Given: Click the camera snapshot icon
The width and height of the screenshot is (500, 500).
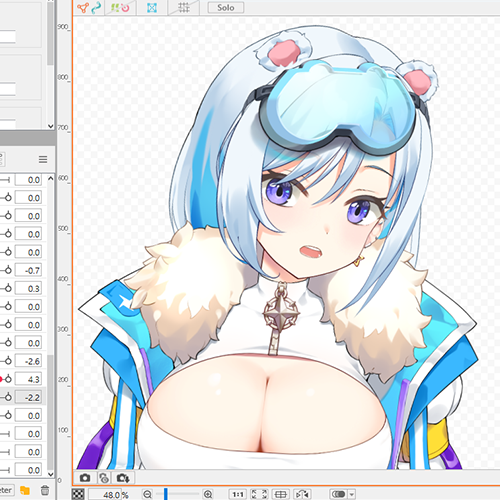Looking at the screenshot, I should (x=85, y=478).
